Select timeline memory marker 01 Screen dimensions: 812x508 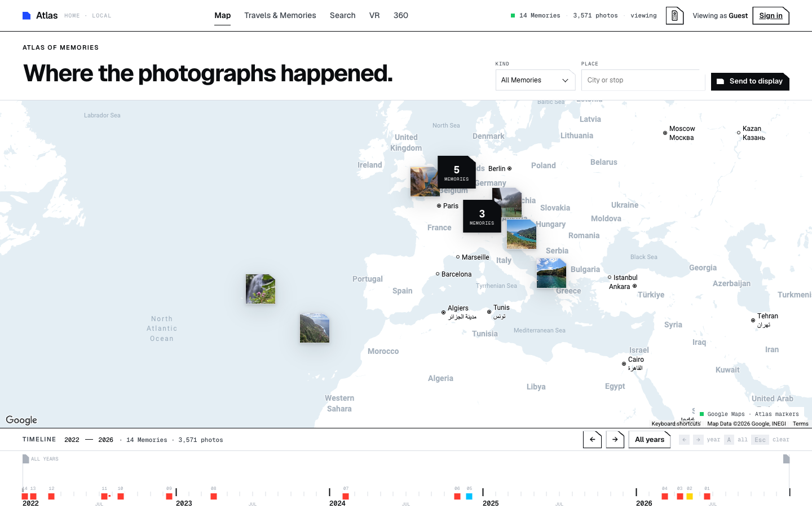[x=707, y=496]
